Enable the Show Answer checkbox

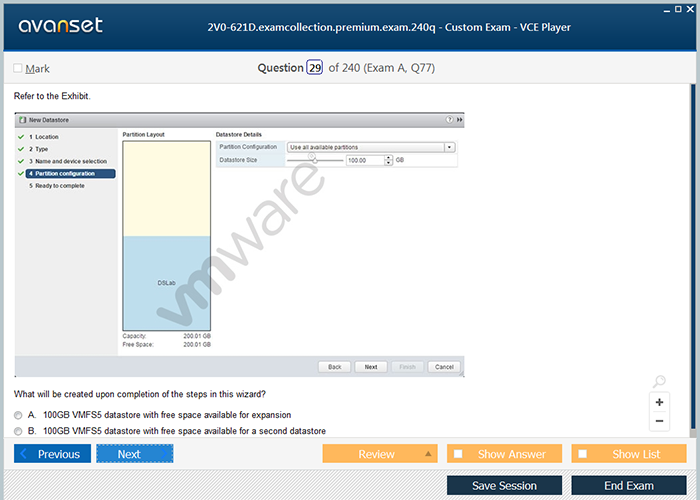click(458, 454)
